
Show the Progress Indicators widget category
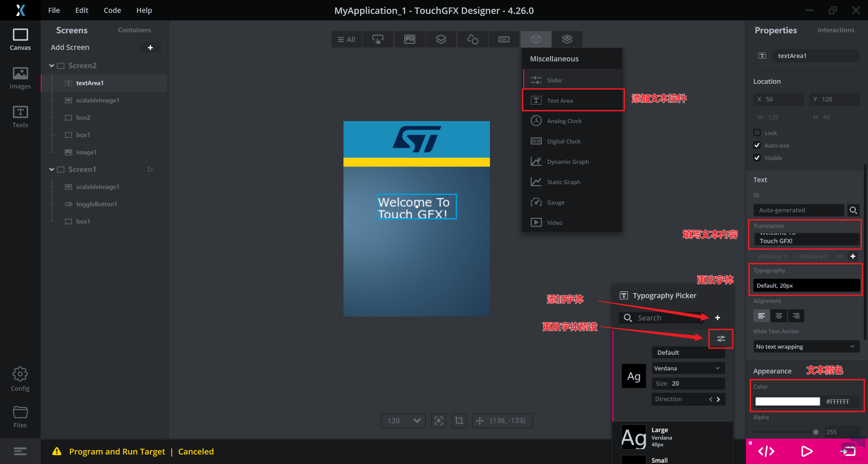504,39
